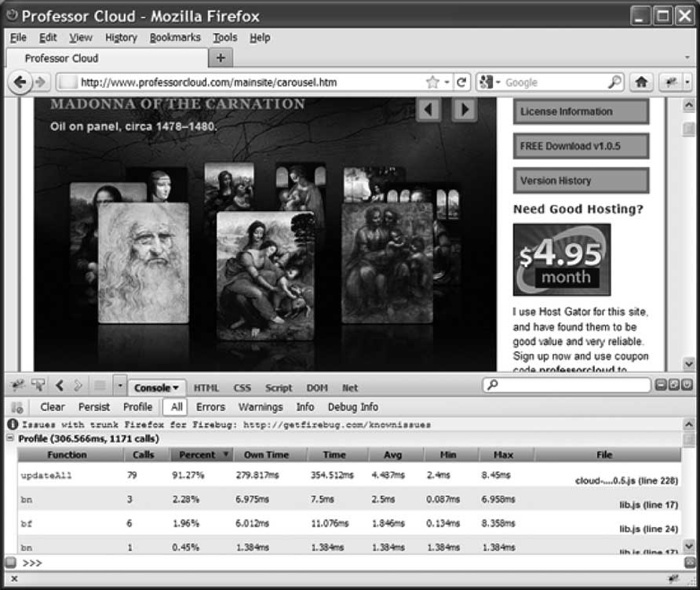Screen dimensions: 700x590
Task: Click FREE Download v1.0.5 button
Action: [582, 146]
